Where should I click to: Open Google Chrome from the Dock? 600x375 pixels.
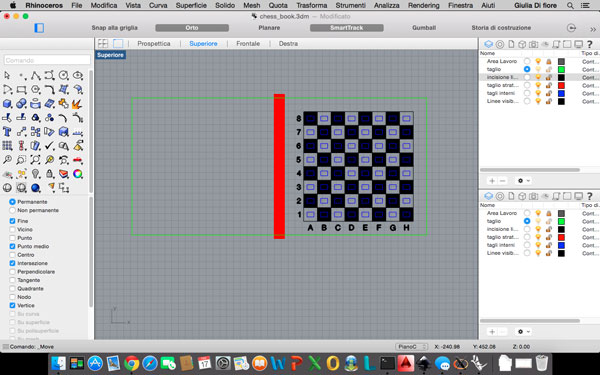pyautogui.click(x=131, y=363)
